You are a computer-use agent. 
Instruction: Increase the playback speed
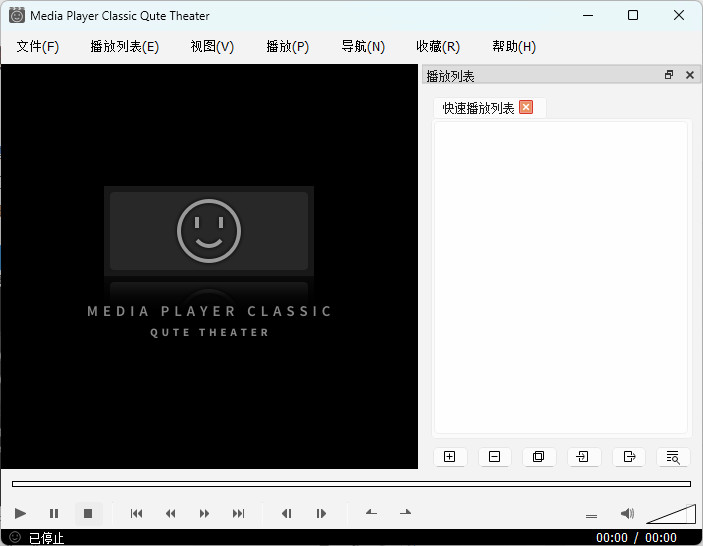tap(405, 512)
